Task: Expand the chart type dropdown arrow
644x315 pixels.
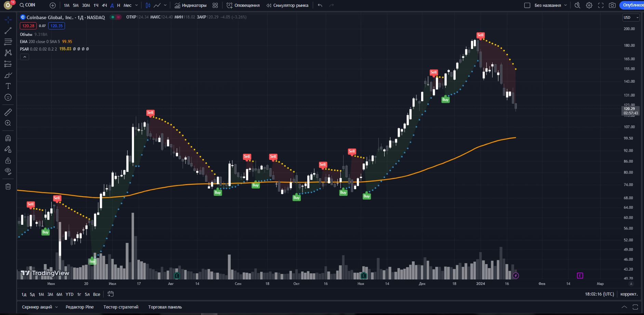Action: [165, 5]
